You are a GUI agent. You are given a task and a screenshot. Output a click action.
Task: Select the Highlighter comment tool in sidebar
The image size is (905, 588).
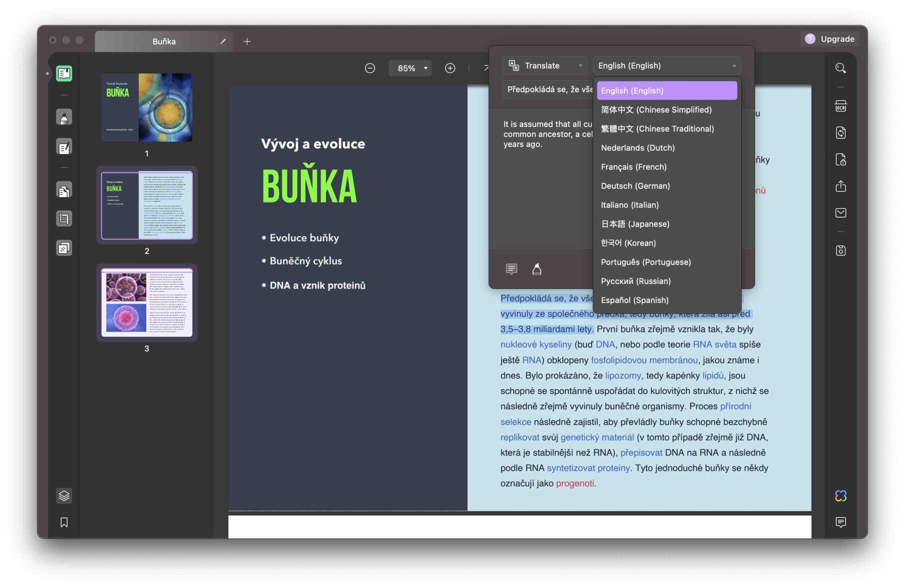point(64,117)
